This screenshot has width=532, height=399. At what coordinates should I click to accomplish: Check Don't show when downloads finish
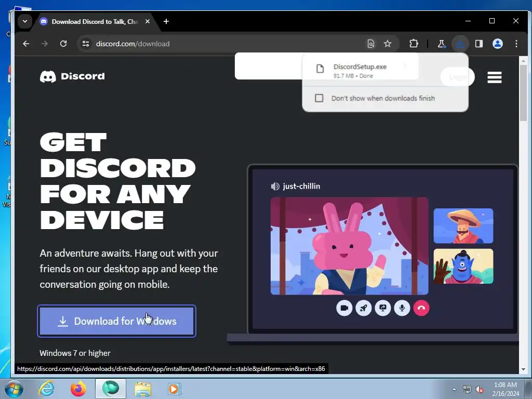[319, 98]
